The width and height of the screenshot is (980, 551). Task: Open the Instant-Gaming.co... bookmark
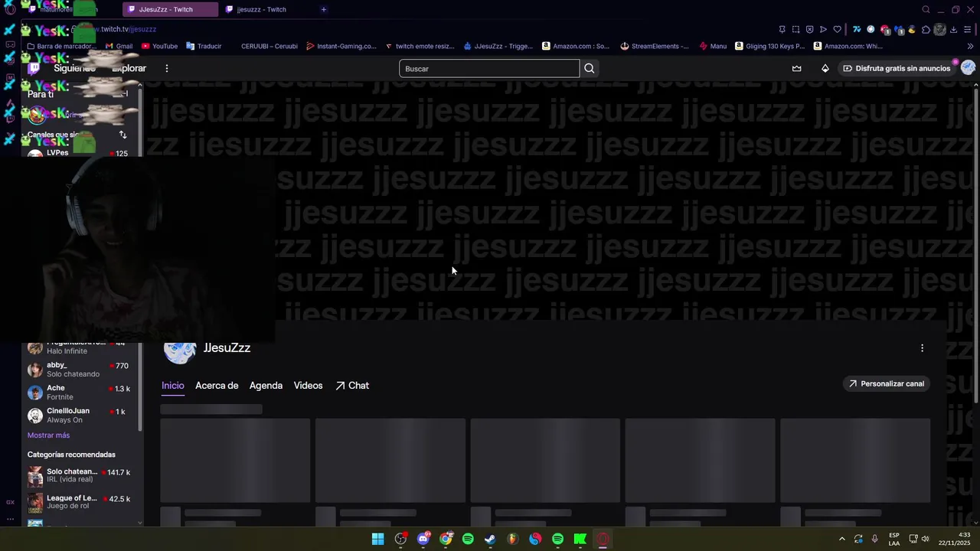341,46
